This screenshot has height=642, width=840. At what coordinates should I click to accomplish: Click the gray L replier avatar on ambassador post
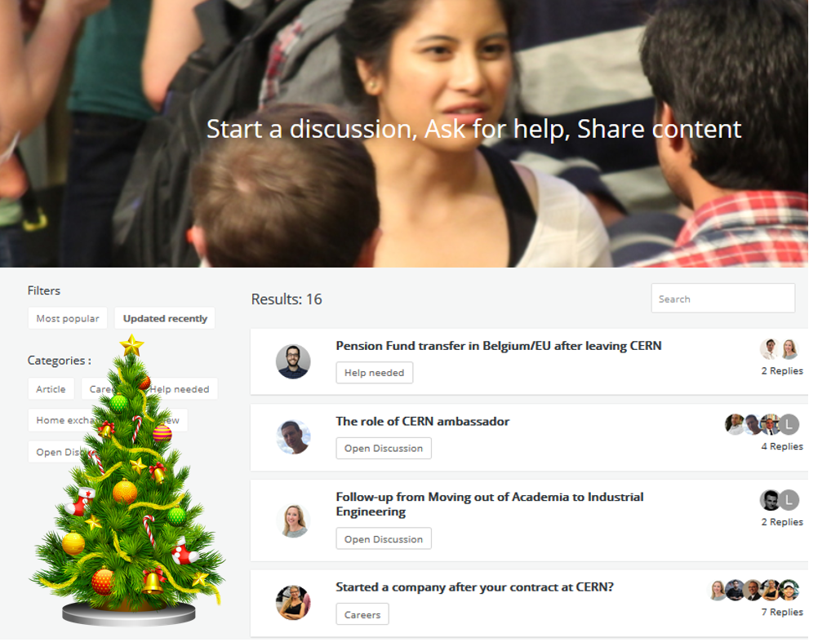pyautogui.click(x=789, y=425)
